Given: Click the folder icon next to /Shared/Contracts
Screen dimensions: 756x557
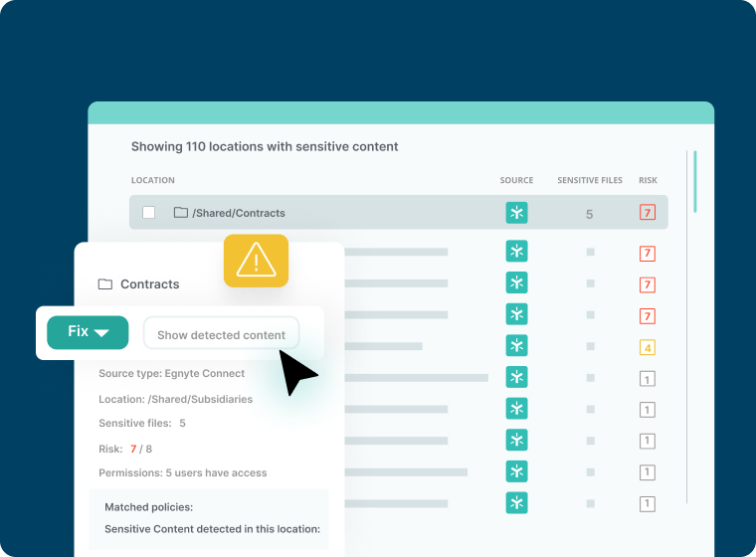Looking at the screenshot, I should click(180, 213).
